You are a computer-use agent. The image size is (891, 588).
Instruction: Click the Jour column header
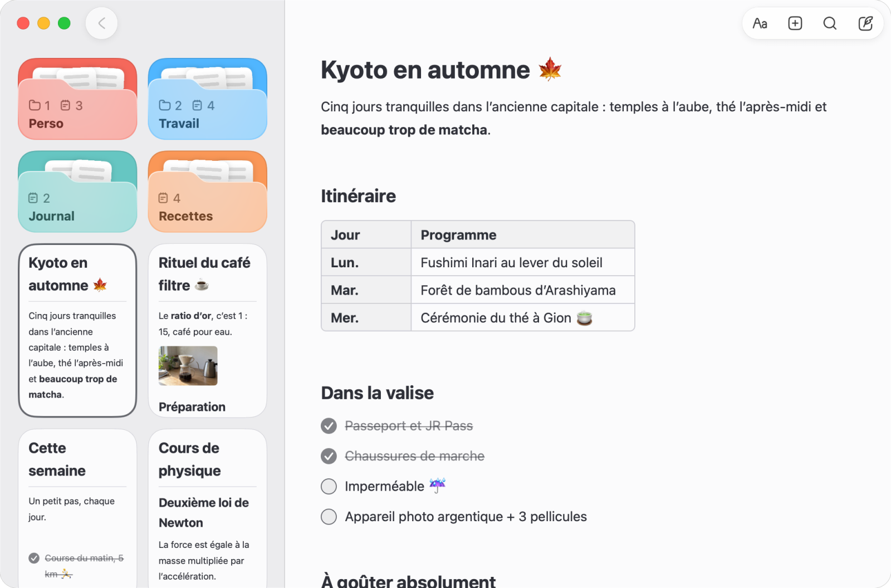click(x=366, y=235)
